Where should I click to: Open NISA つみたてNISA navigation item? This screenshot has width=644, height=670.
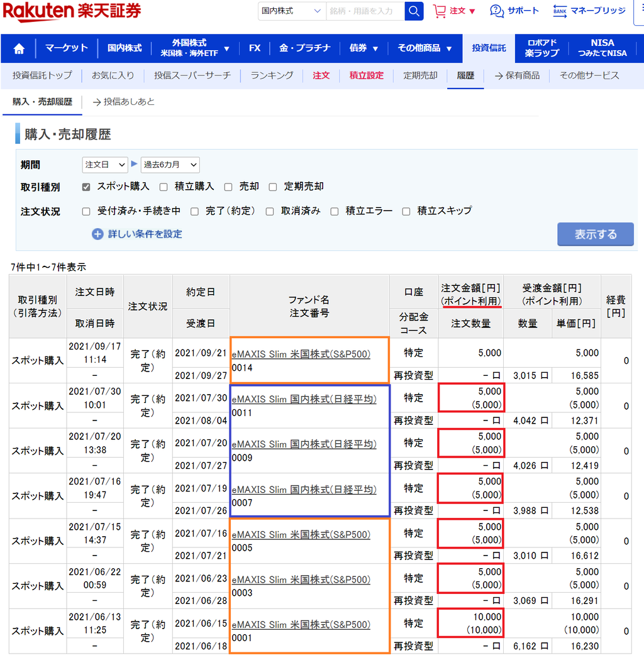[x=602, y=48]
